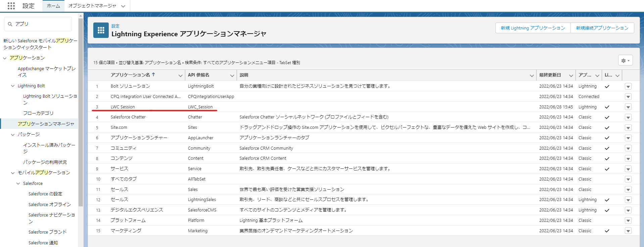Open row actions for アプリケーションランチャー
The image size is (644, 247).
coord(628,138)
